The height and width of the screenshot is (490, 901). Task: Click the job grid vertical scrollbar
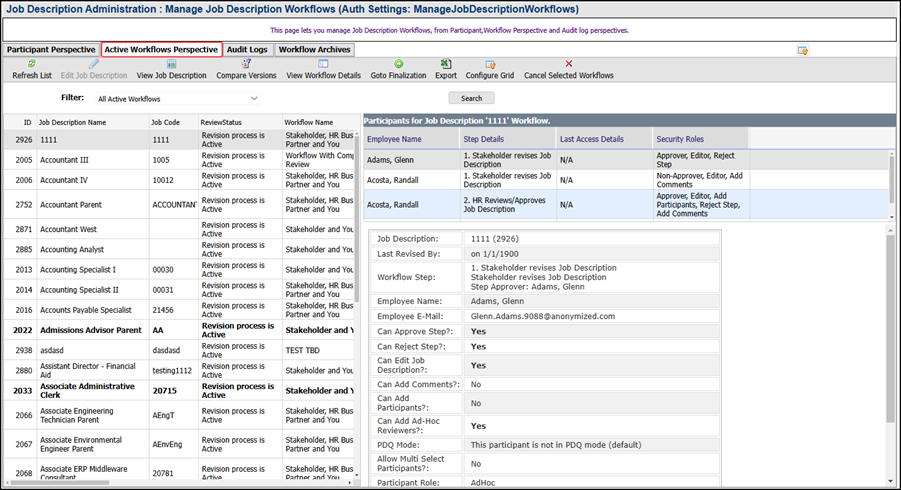click(356, 218)
